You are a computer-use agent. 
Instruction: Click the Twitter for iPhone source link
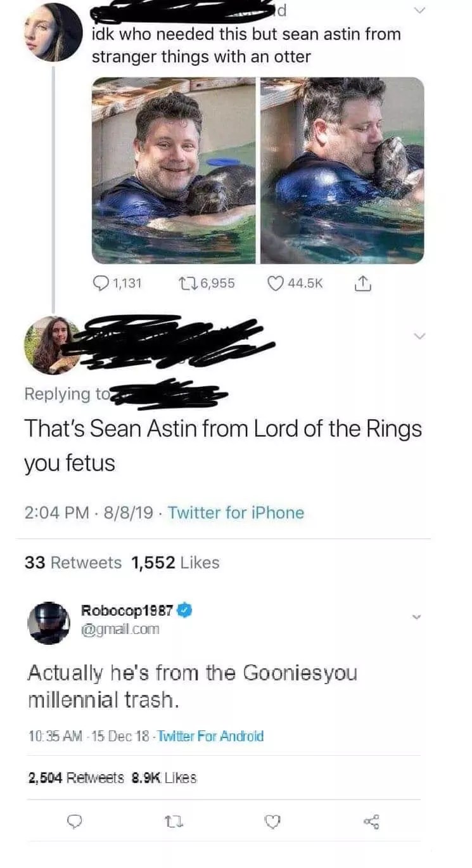pos(236,512)
